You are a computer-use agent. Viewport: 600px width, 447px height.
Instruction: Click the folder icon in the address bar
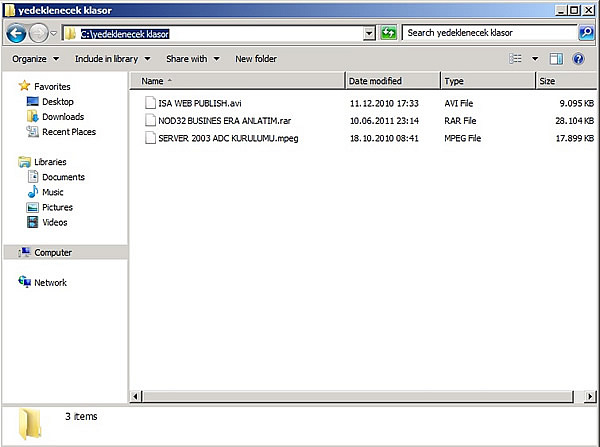coord(70,34)
